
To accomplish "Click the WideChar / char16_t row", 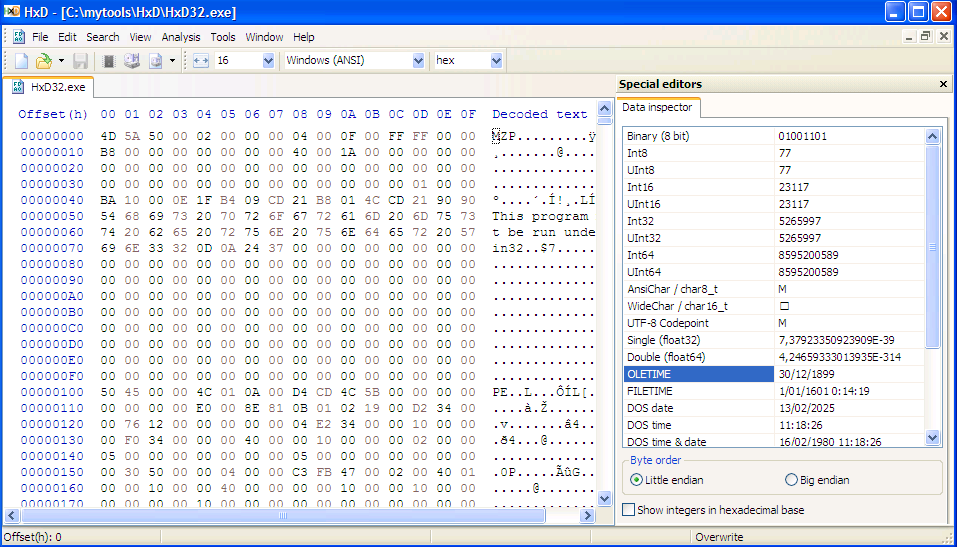I will (x=774, y=306).
